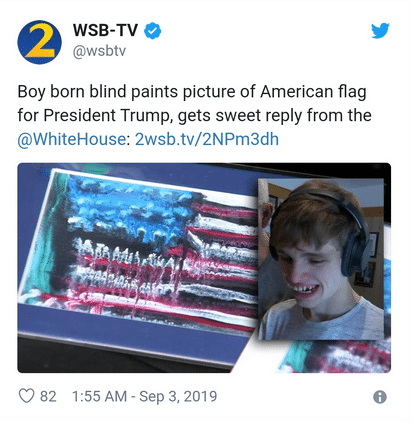Click the blue verified badge beside WSB-TV

tap(152, 30)
